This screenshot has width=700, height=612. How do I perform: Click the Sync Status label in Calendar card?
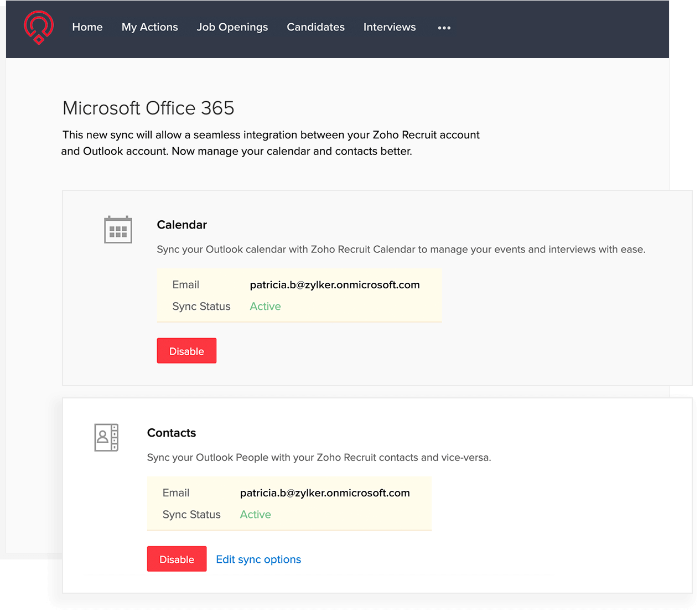(201, 307)
